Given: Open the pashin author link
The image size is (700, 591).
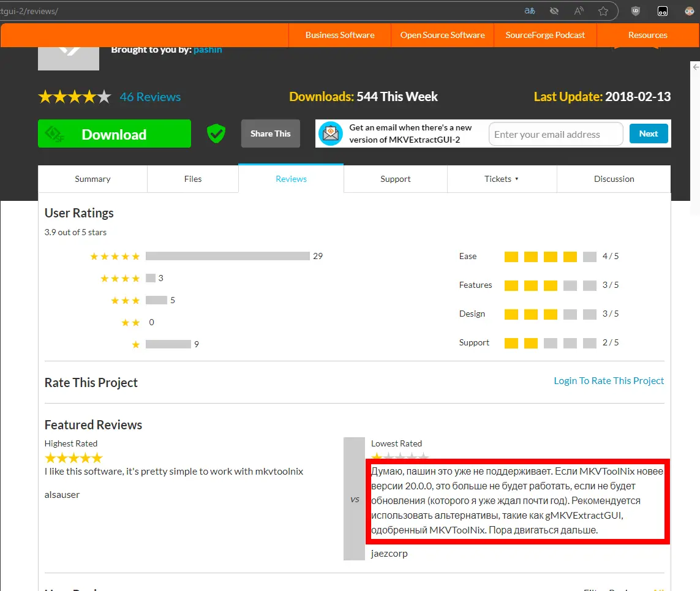Looking at the screenshot, I should pos(208,50).
